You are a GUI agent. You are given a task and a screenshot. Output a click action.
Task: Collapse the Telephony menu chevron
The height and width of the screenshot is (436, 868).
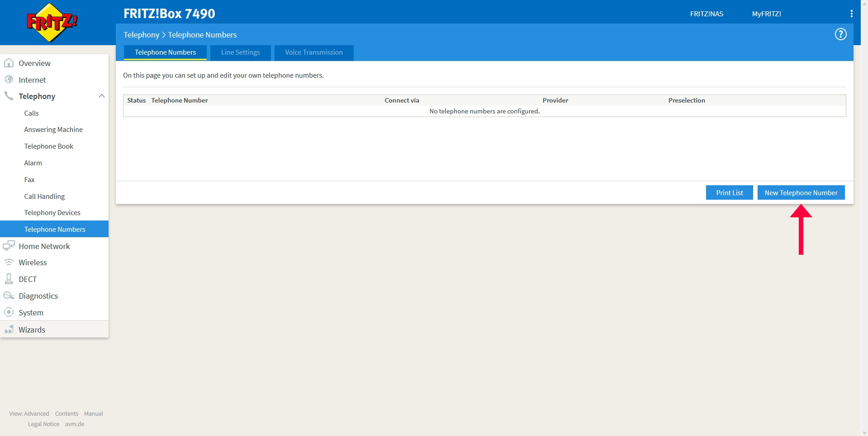point(102,96)
